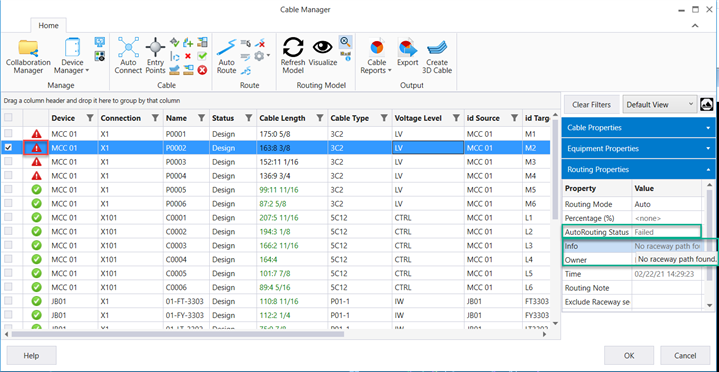Click the Routing Properties panel scrollbar
The width and height of the screenshot is (719, 372).
709,235
